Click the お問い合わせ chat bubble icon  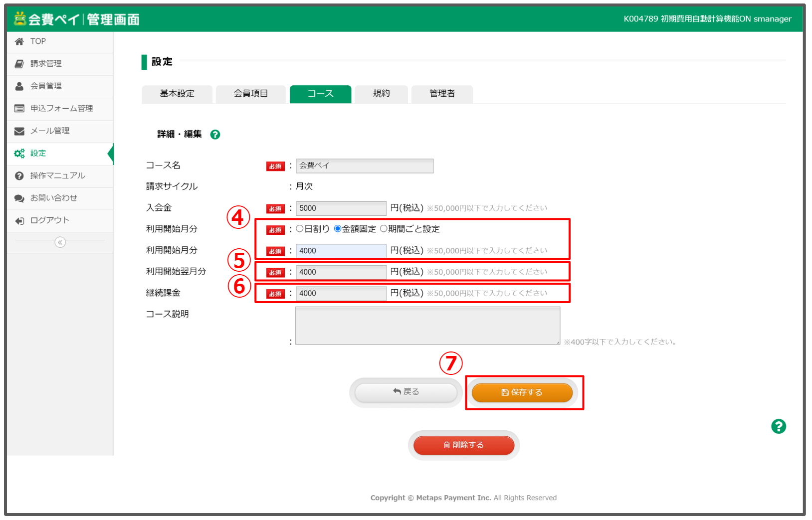[19, 198]
